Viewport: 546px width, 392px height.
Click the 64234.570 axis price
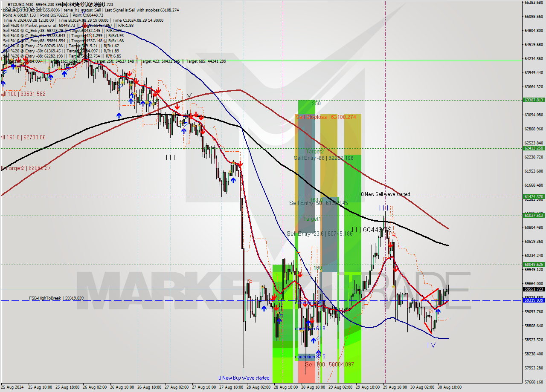[x=534, y=59]
